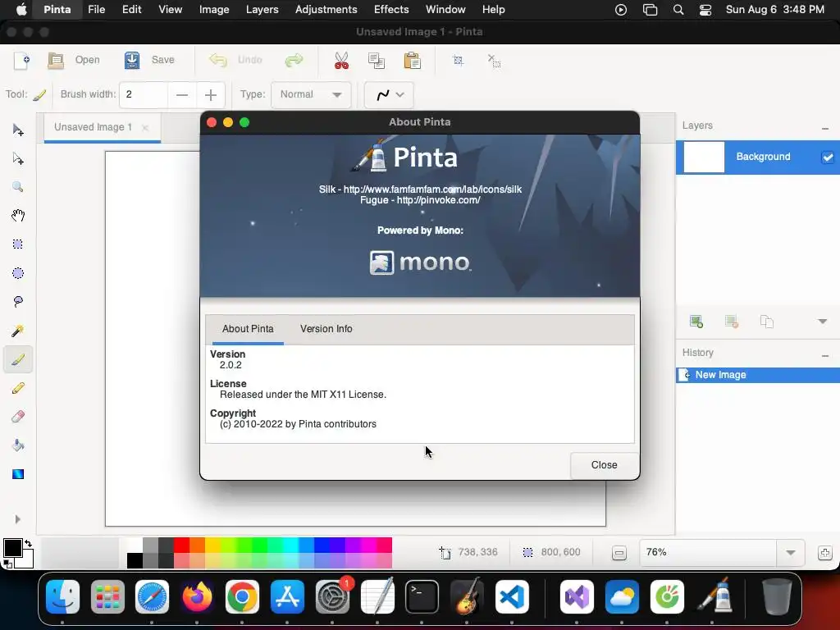Select the Pan hand tool

(x=18, y=216)
